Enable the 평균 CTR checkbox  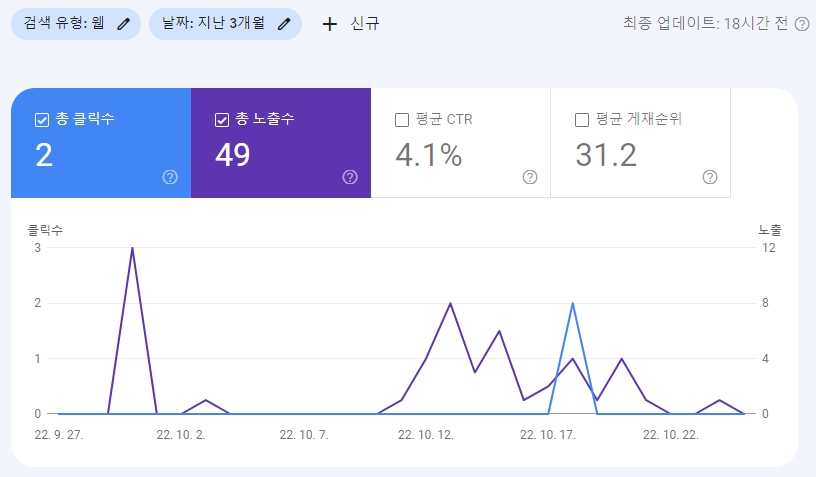point(402,120)
